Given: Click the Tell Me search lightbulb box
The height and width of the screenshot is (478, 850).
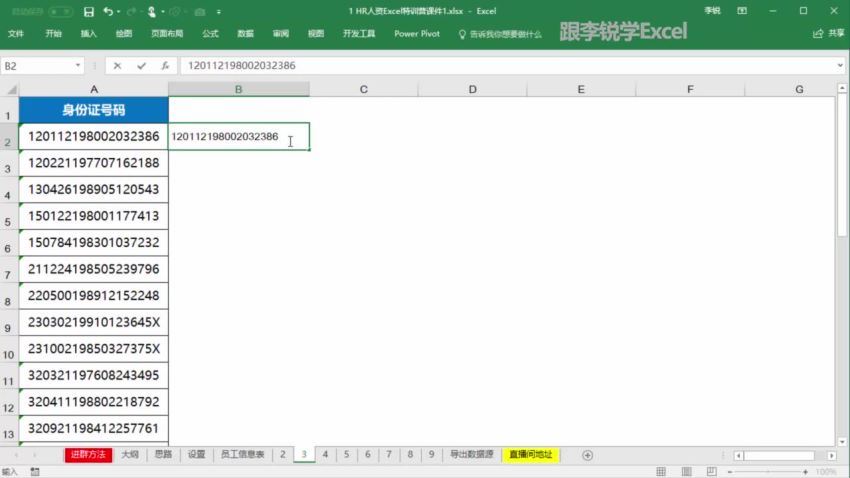Looking at the screenshot, I should 500,34.
